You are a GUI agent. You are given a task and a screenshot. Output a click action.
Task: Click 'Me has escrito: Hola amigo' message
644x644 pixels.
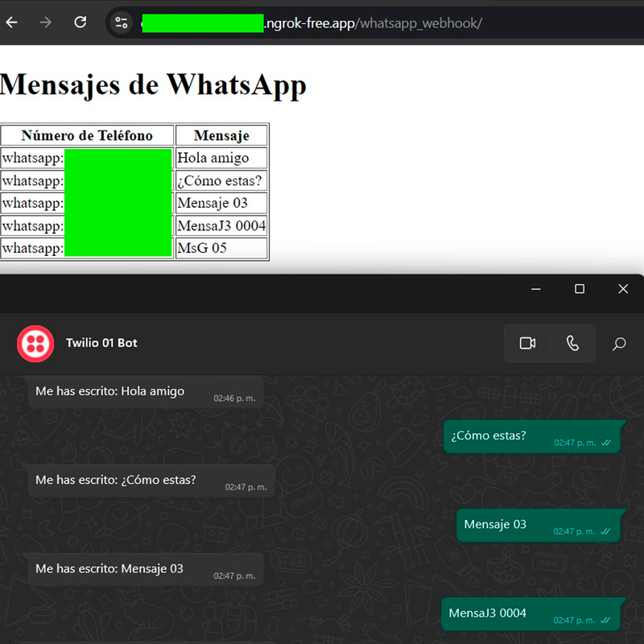pos(146,392)
